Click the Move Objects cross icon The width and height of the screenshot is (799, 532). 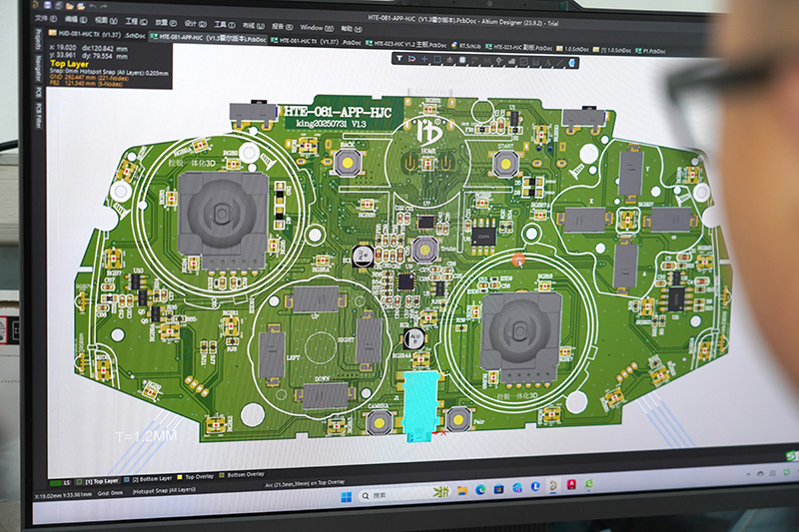coord(425,59)
